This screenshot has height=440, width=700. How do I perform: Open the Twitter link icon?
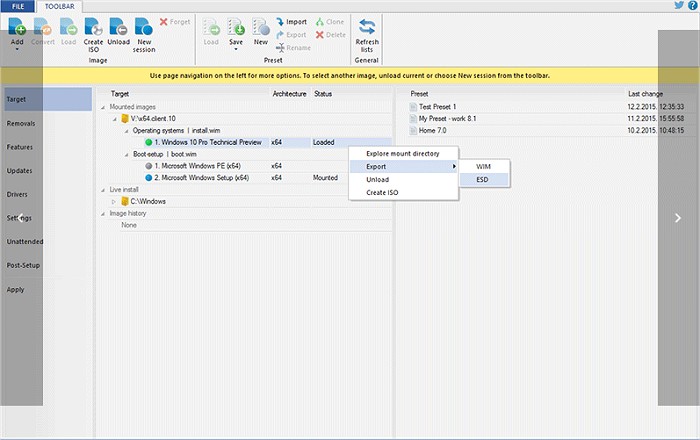point(679,5)
